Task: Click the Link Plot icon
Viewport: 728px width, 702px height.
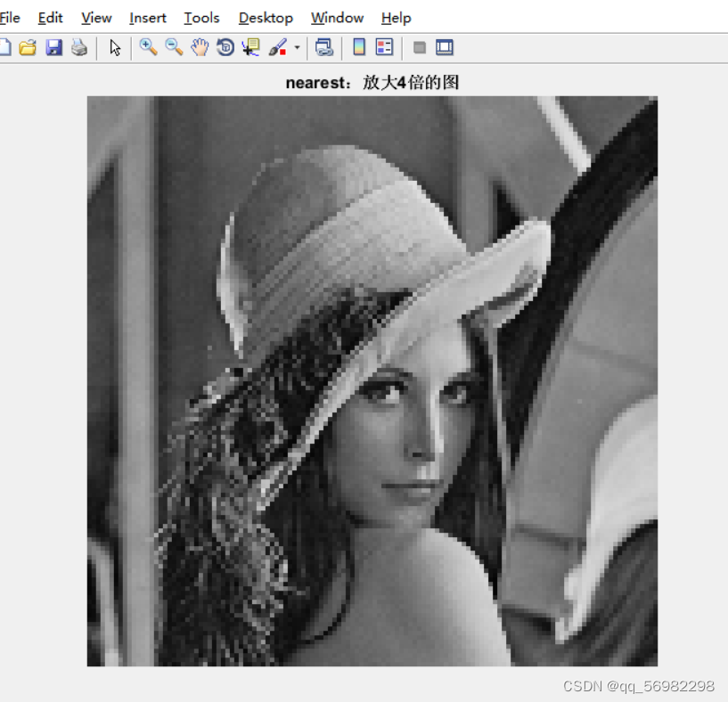Action: point(324,47)
